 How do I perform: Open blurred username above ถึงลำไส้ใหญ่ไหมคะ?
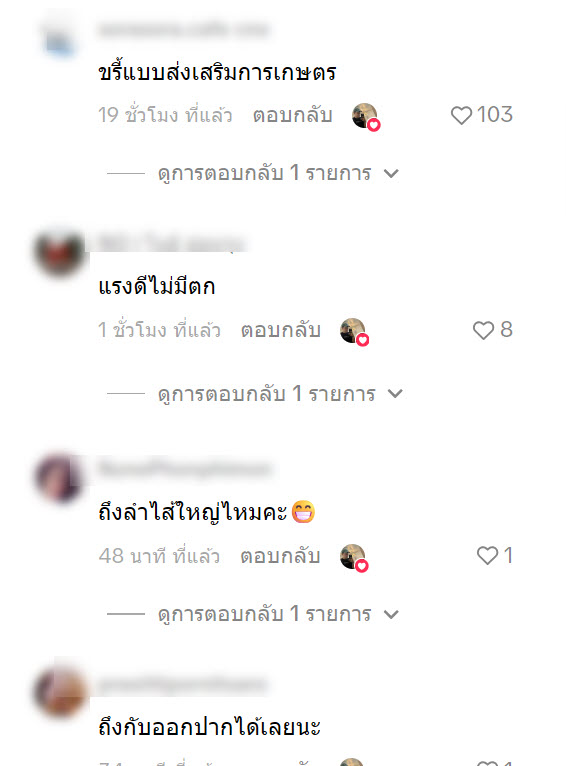tap(185, 468)
